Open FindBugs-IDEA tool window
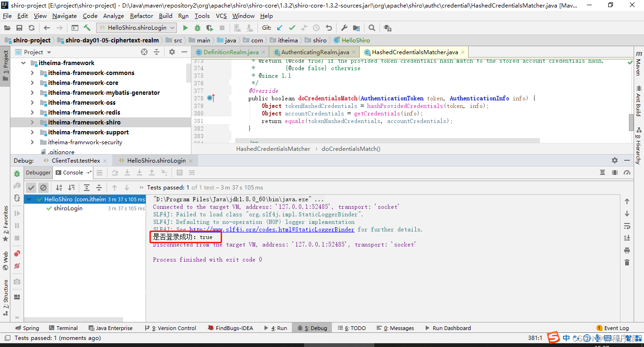 click(230, 328)
